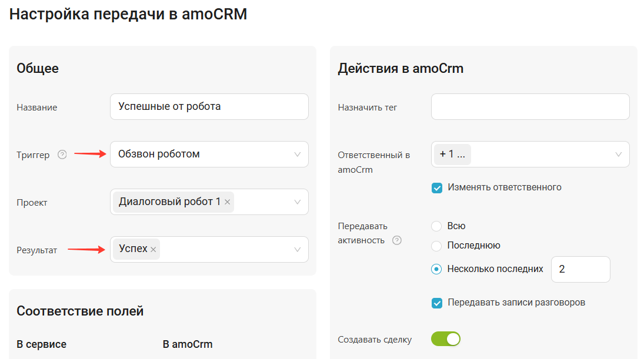Image resolution: width=644 pixels, height=359 pixels.
Task: Uncheck Изменять ответственного checkbox
Action: tap(437, 188)
